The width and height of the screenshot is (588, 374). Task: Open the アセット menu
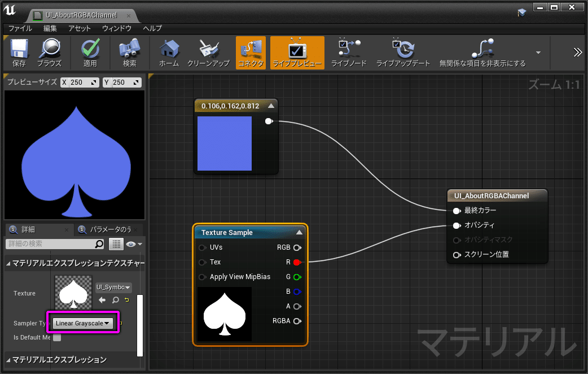point(80,29)
